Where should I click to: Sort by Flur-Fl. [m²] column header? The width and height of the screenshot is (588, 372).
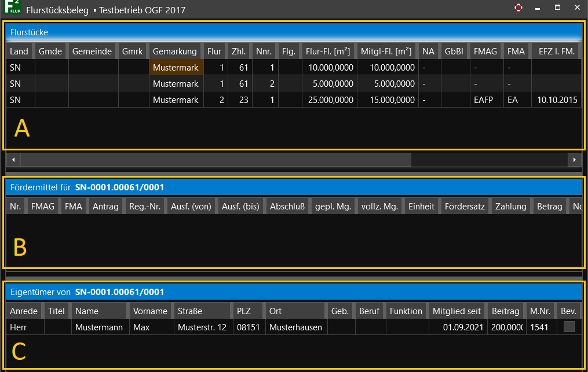click(328, 51)
